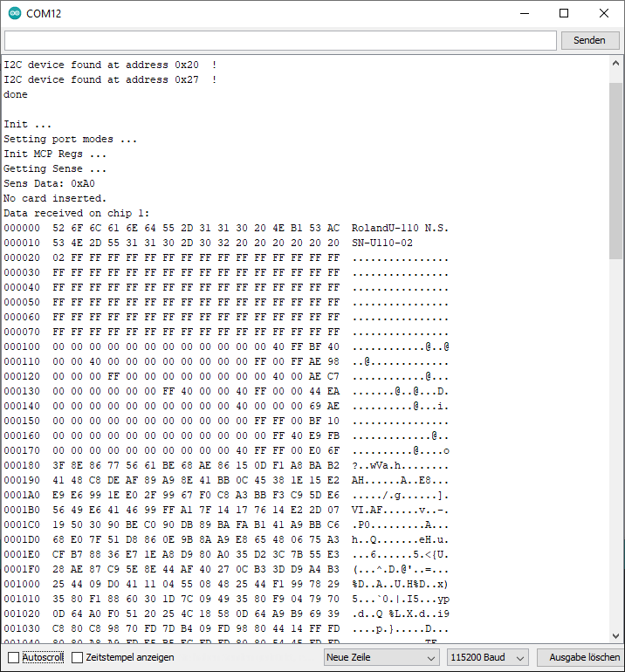Click 'Sens Data: 0xA0' line
Image resolution: width=625 pixels, height=672 pixels.
49,183
